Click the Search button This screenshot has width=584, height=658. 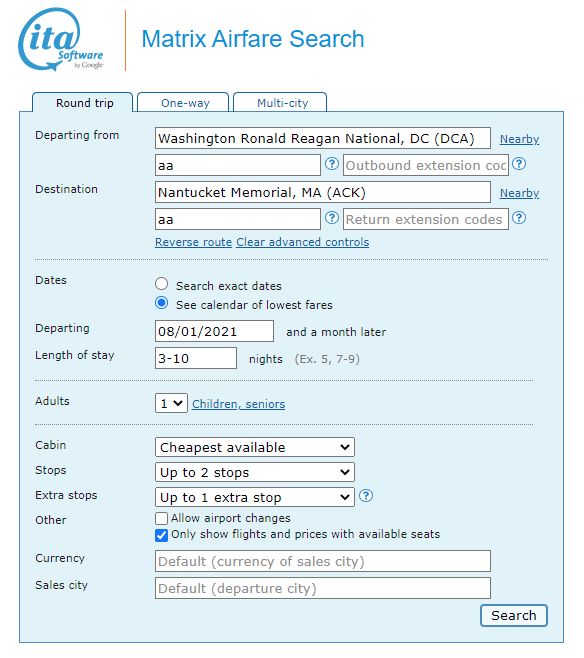[514, 616]
